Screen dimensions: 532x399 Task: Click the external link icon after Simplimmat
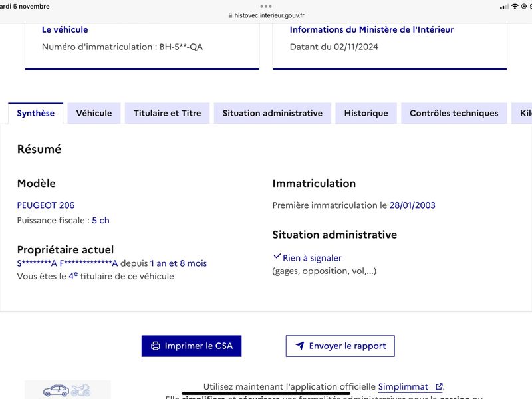point(439,386)
